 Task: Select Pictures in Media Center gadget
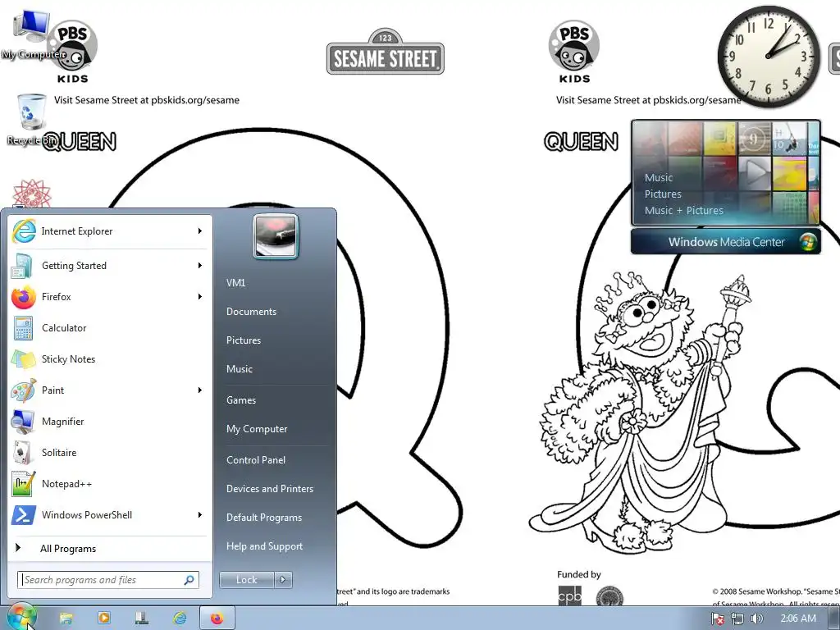tap(663, 194)
